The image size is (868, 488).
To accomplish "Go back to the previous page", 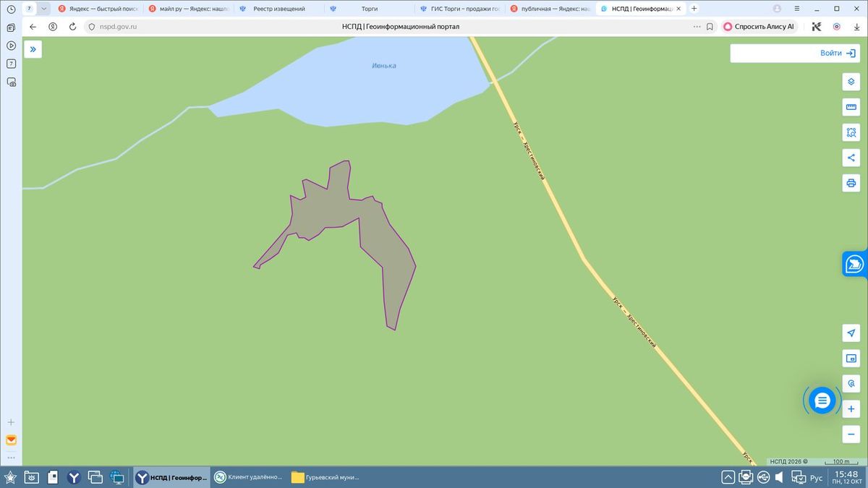I will click(33, 27).
